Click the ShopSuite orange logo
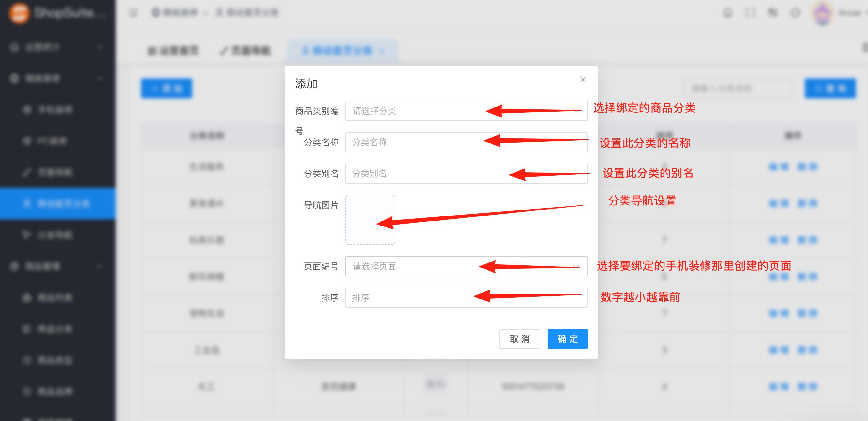Image resolution: width=868 pixels, height=421 pixels. (19, 13)
